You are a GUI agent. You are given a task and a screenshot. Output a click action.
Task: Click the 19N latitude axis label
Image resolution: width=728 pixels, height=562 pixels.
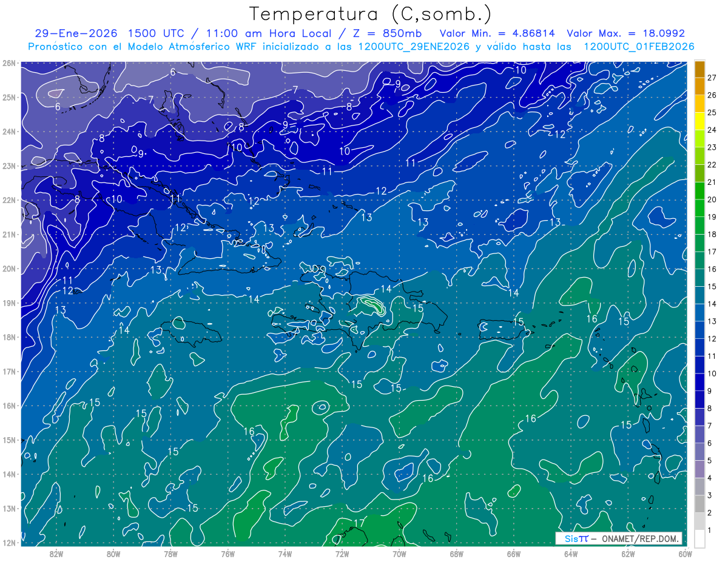tap(8, 303)
